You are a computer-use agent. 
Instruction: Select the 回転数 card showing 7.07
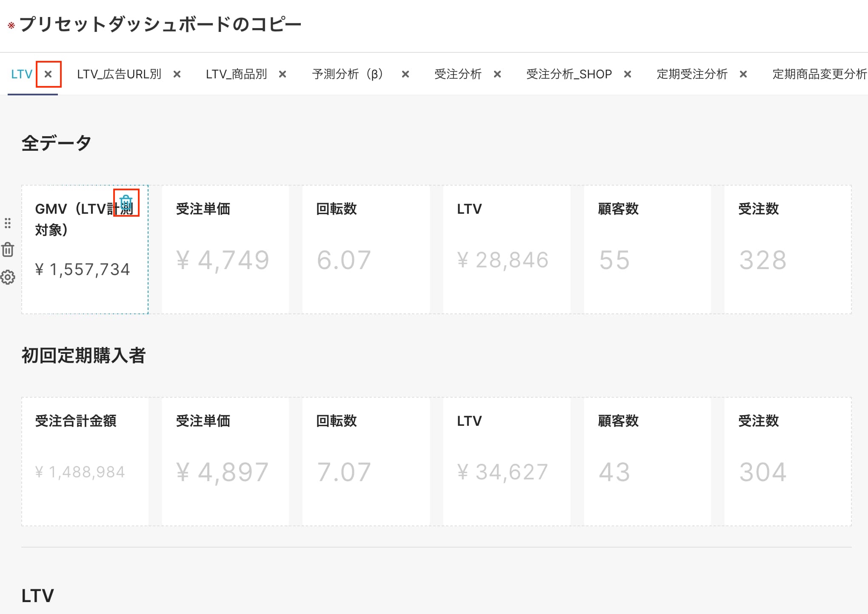click(x=366, y=462)
